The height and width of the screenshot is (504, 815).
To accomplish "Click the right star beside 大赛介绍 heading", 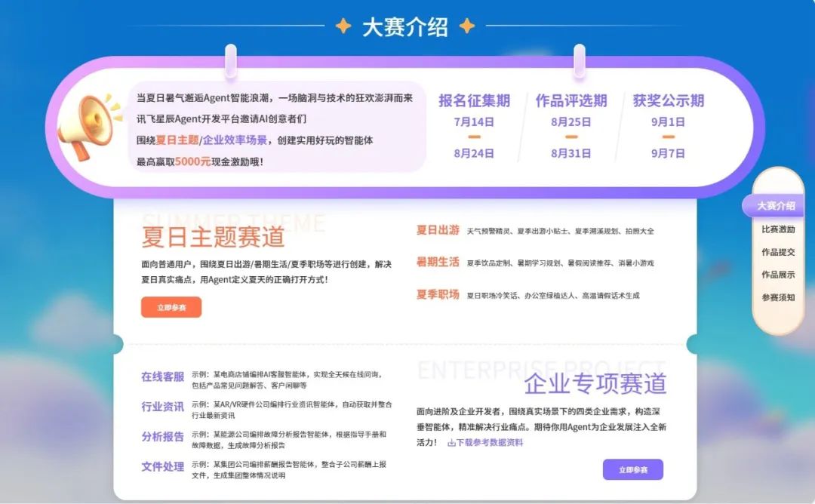I will (x=467, y=26).
